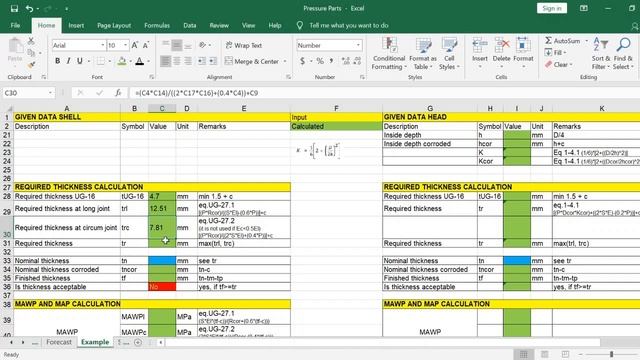The image size is (640, 360).
Task: Click in the formula bar
Action: point(384,93)
